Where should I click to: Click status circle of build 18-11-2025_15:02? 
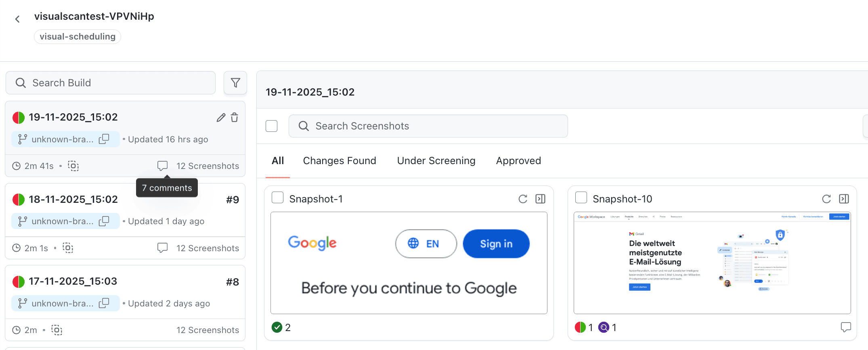[19, 200]
